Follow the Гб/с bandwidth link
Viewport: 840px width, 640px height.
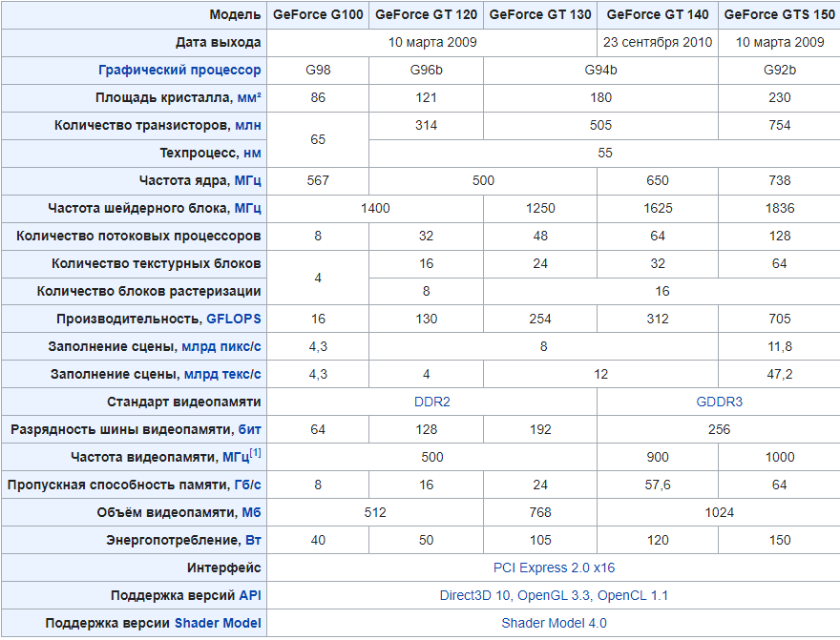[248, 485]
